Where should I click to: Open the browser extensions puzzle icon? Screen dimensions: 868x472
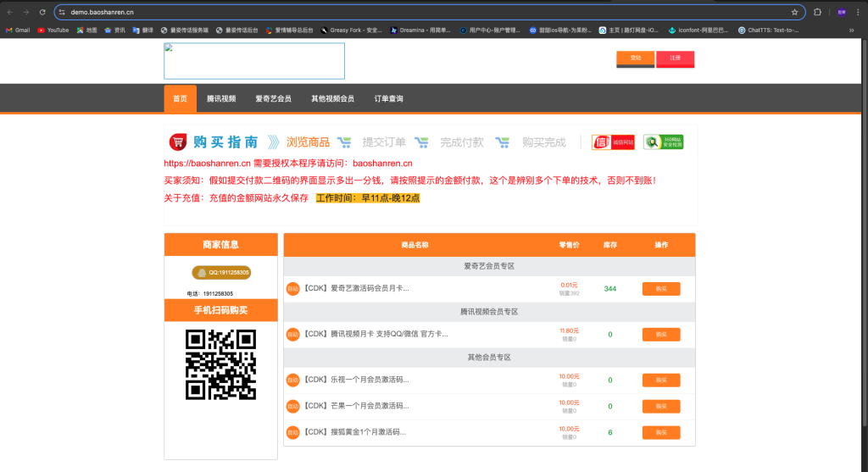coord(818,12)
